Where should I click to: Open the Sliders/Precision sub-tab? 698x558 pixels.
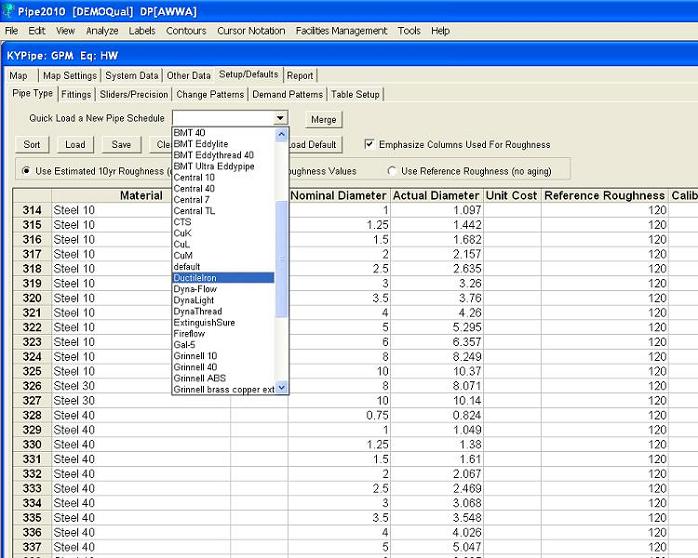pyautogui.click(x=134, y=94)
